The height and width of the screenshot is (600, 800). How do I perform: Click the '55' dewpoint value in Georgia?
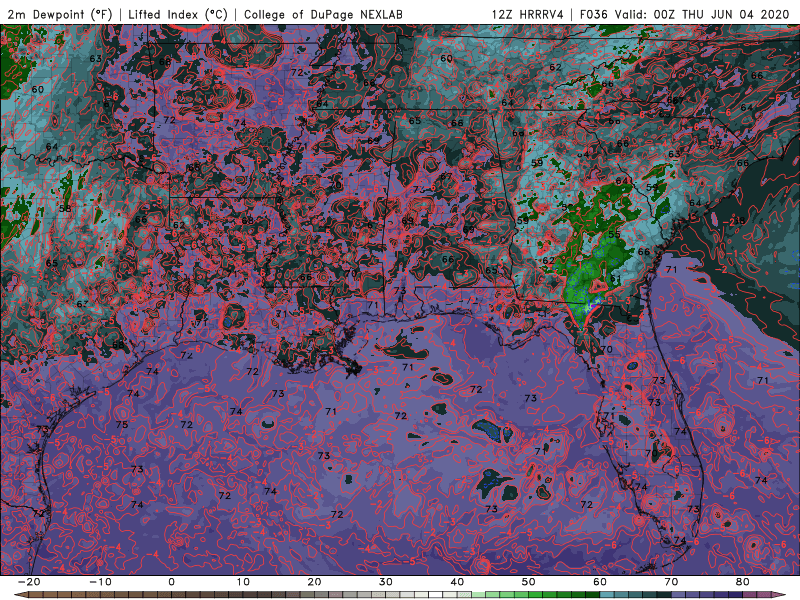614,235
